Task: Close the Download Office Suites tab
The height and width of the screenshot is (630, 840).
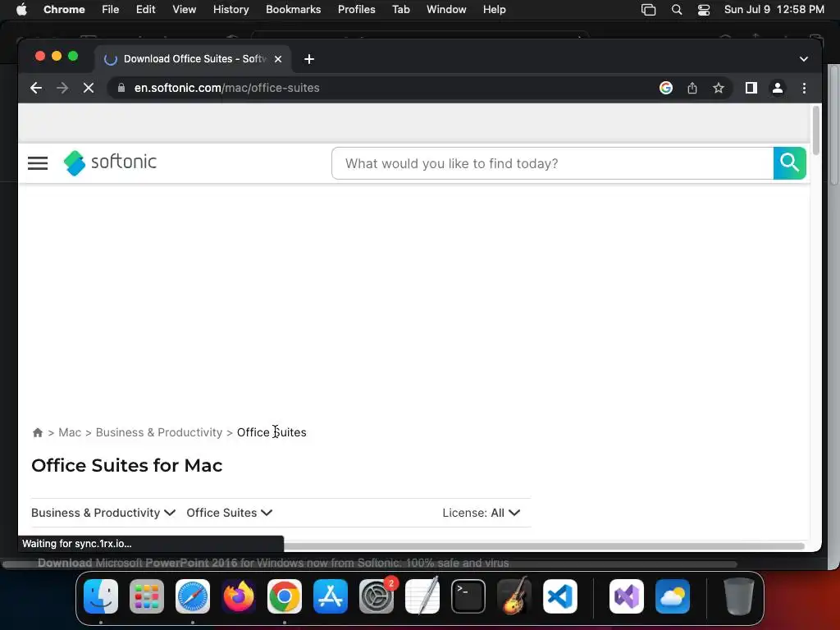Action: pyautogui.click(x=277, y=59)
